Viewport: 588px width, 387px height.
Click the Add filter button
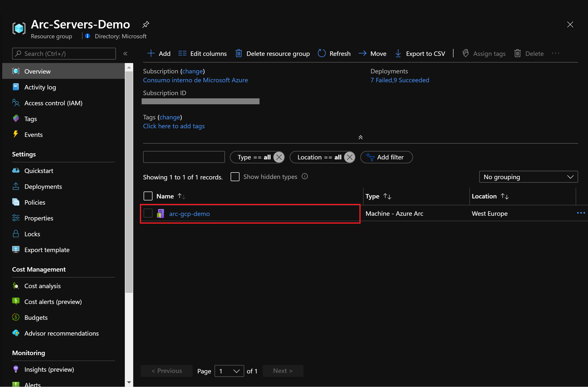pos(387,157)
